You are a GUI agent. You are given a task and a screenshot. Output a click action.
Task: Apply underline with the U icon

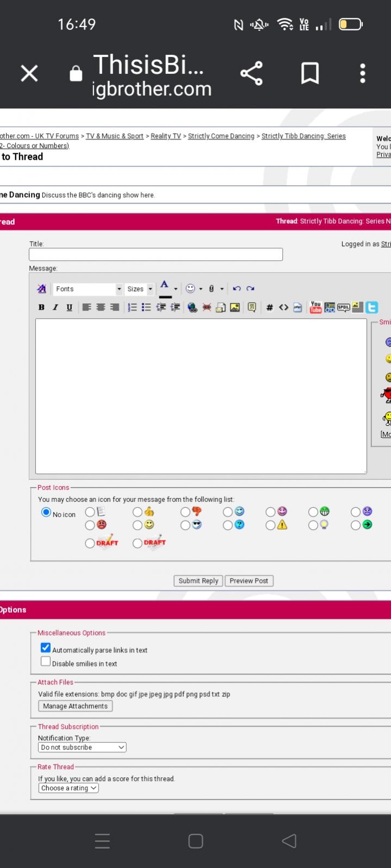(x=69, y=307)
